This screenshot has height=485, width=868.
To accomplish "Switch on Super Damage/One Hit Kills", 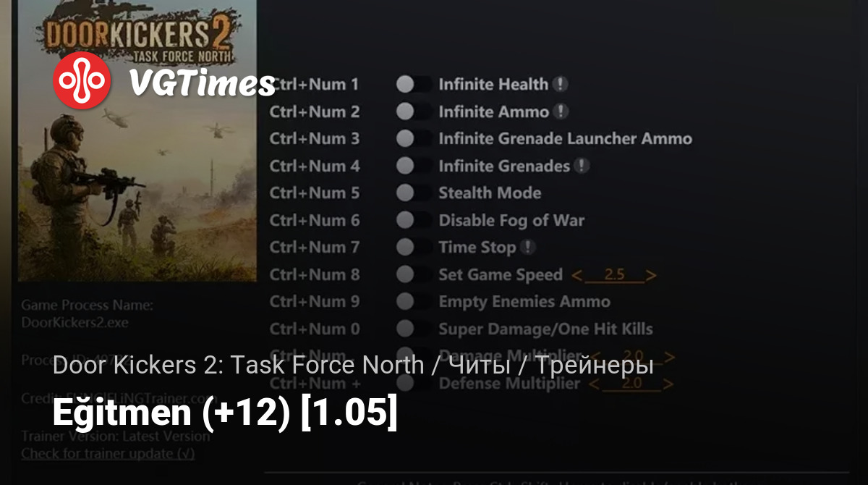I will 414,329.
